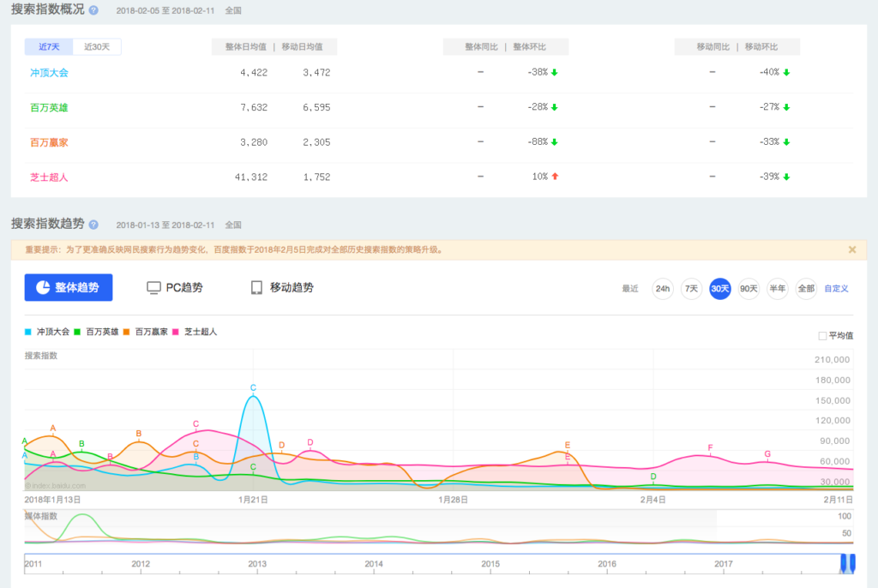Open the 自定义 custom date range

[836, 289]
